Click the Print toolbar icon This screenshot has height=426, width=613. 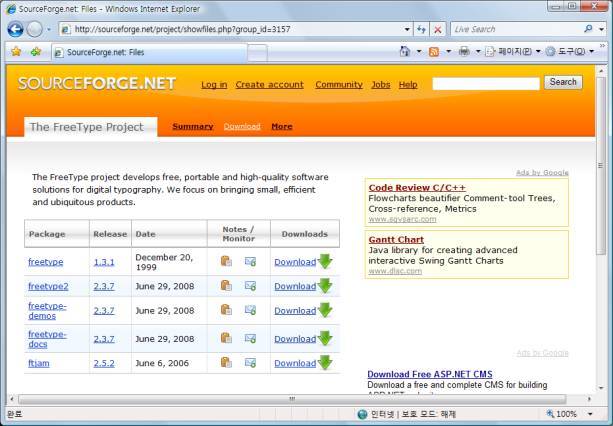pyautogui.click(x=464, y=51)
